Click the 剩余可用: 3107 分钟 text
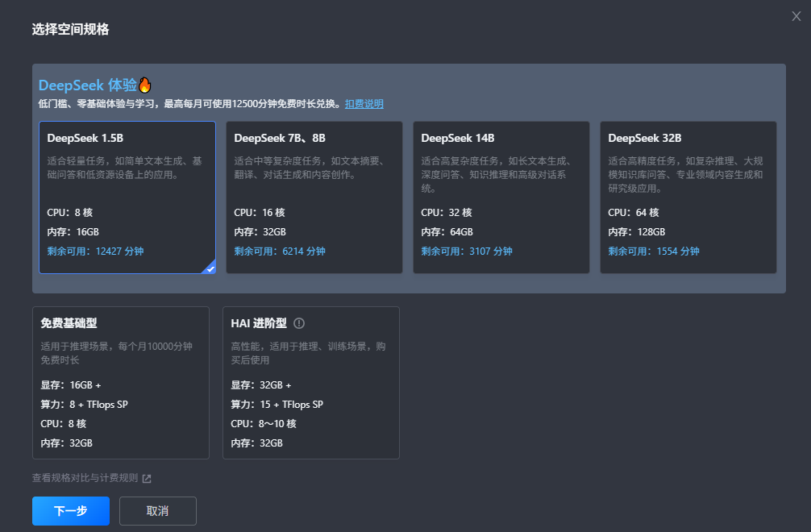Image resolution: width=811 pixels, height=532 pixels. (x=467, y=251)
